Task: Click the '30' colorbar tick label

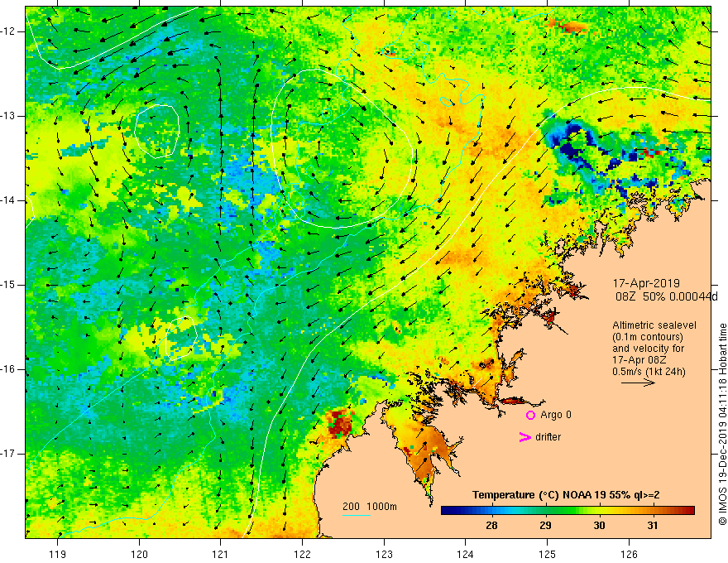Action: tap(599, 526)
